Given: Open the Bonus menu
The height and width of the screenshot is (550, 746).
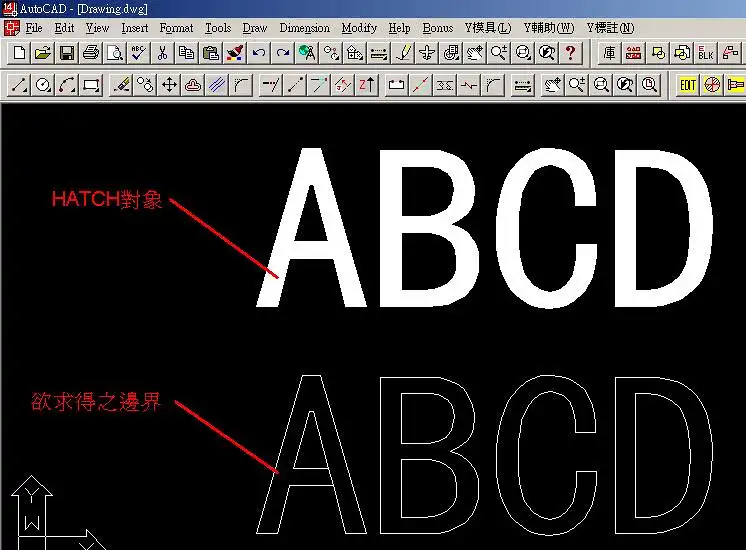Looking at the screenshot, I should pos(438,28).
